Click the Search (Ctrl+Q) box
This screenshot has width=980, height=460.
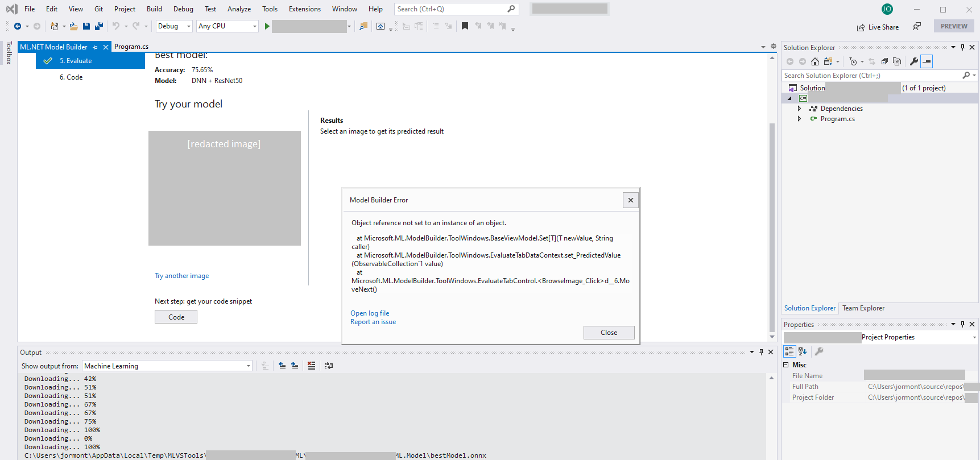[x=456, y=9]
